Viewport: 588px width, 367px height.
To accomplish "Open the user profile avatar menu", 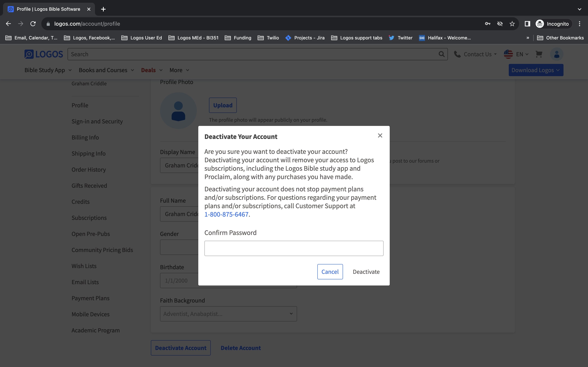I will coord(556,54).
